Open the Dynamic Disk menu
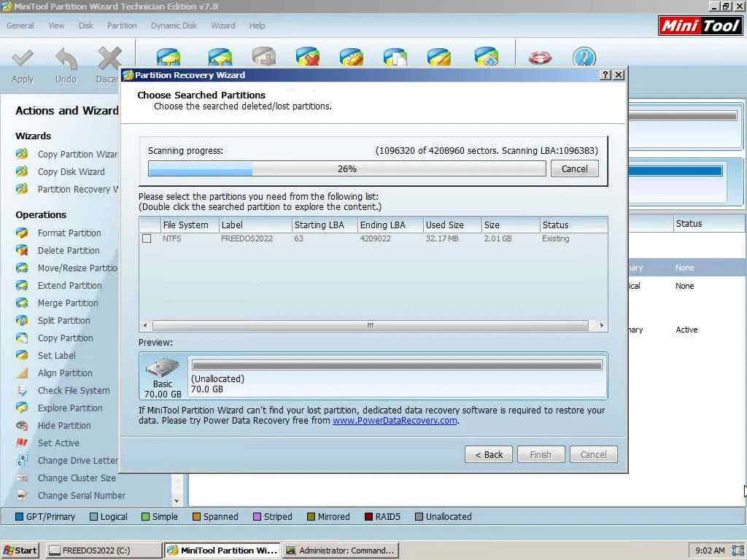747x560 pixels. pos(174,26)
